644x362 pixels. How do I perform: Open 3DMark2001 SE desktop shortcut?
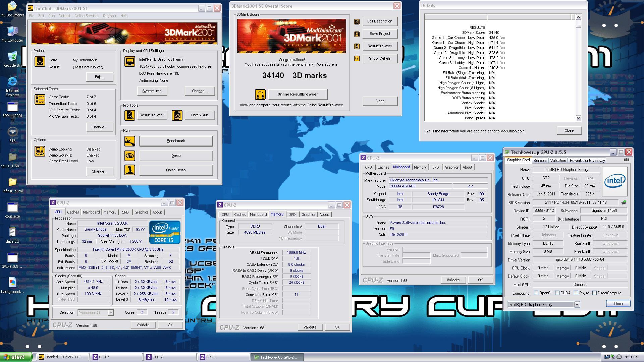[x=12, y=112]
